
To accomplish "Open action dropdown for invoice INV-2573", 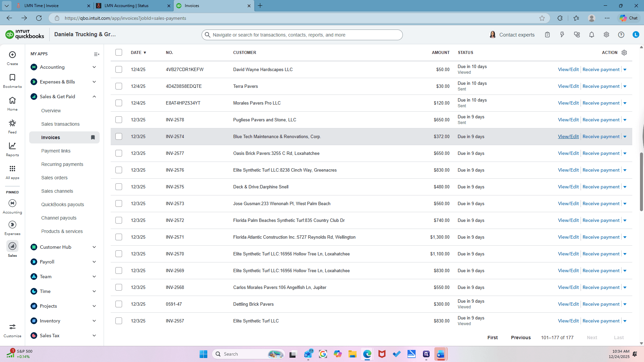I will [x=625, y=204].
